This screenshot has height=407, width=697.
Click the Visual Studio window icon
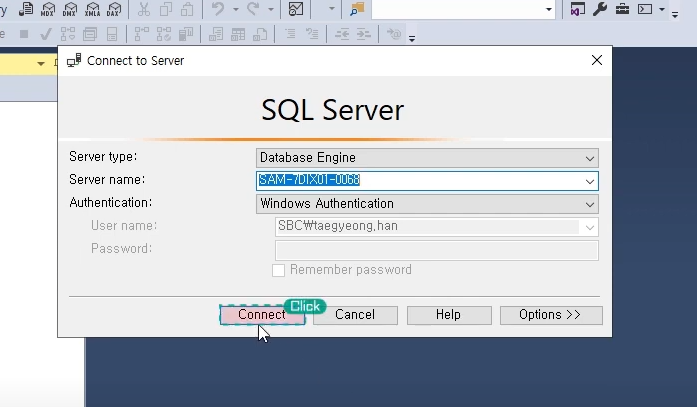point(577,9)
